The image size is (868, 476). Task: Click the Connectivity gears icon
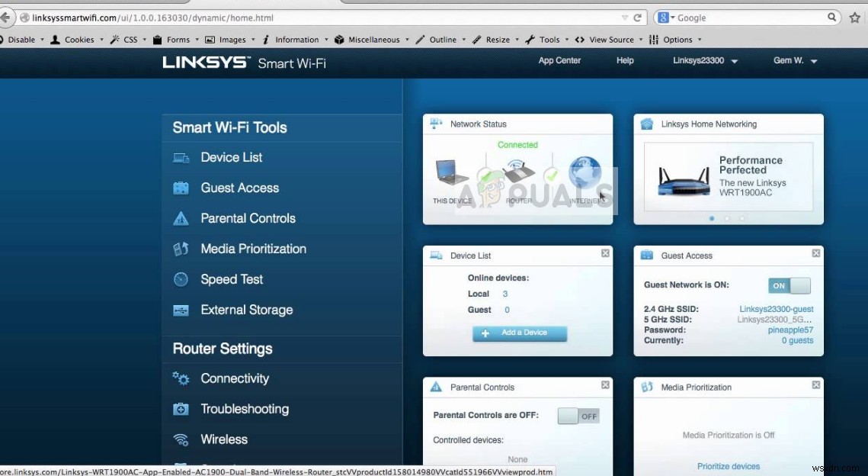[x=181, y=378]
